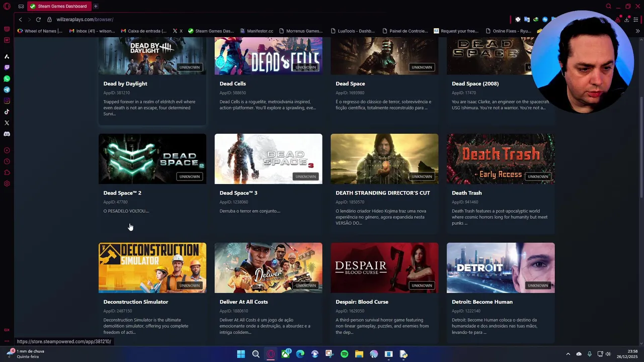Image resolution: width=644 pixels, height=362 pixels.
Task: Click the Dead Space (2008) title
Action: pyautogui.click(x=475, y=83)
